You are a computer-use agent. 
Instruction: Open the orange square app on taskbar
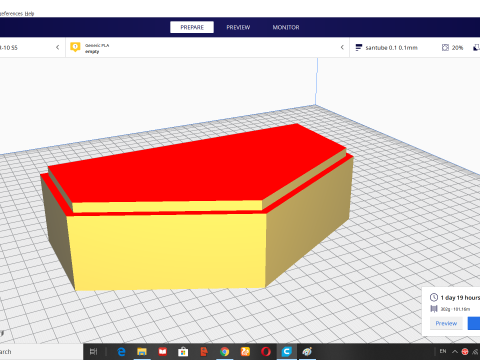(245, 351)
